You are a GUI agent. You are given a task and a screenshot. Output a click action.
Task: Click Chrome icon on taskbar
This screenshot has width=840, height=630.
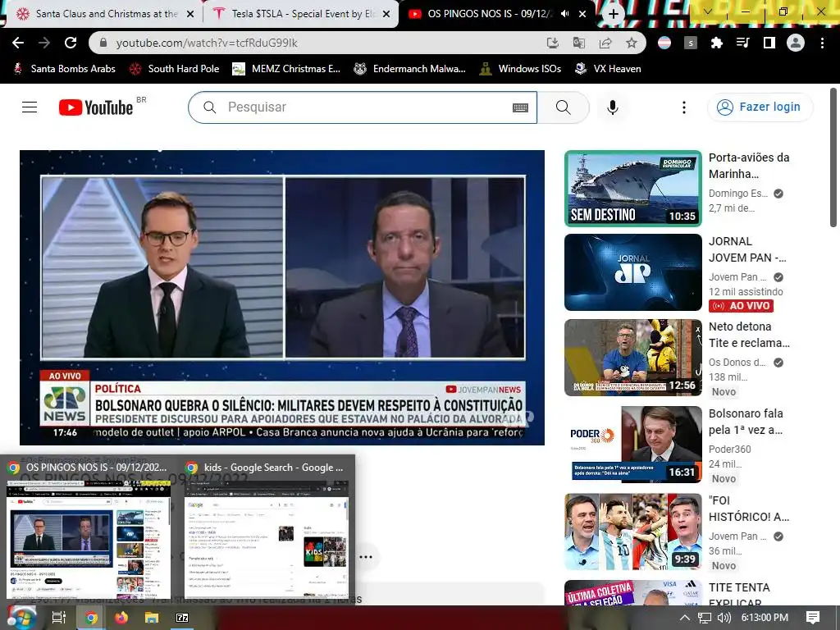click(x=91, y=619)
